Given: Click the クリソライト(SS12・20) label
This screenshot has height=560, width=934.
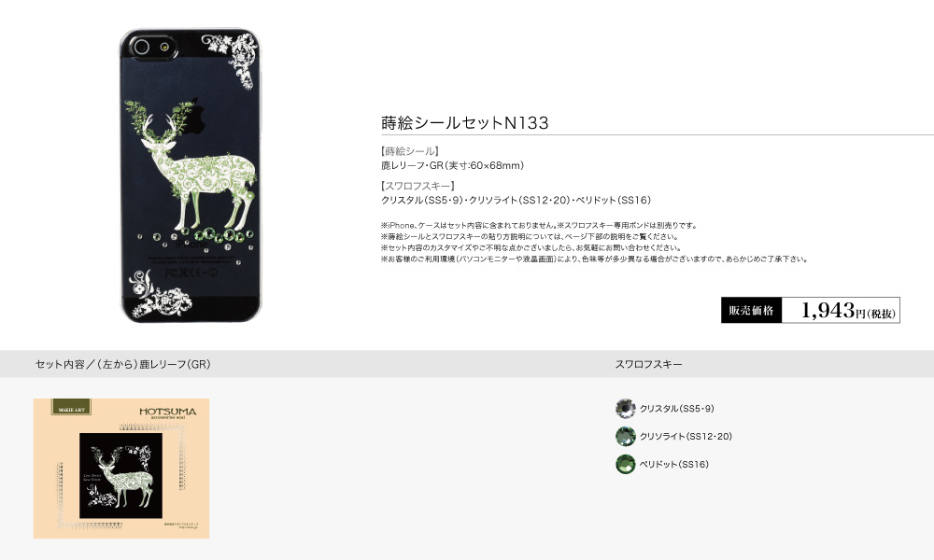Looking at the screenshot, I should [x=686, y=436].
